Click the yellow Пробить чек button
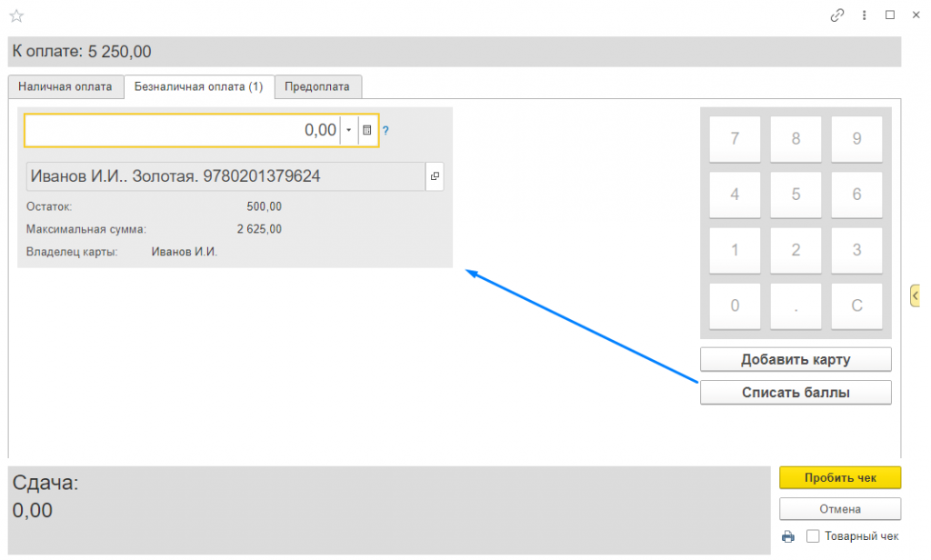Viewport: 931px width, 560px height. coord(840,478)
